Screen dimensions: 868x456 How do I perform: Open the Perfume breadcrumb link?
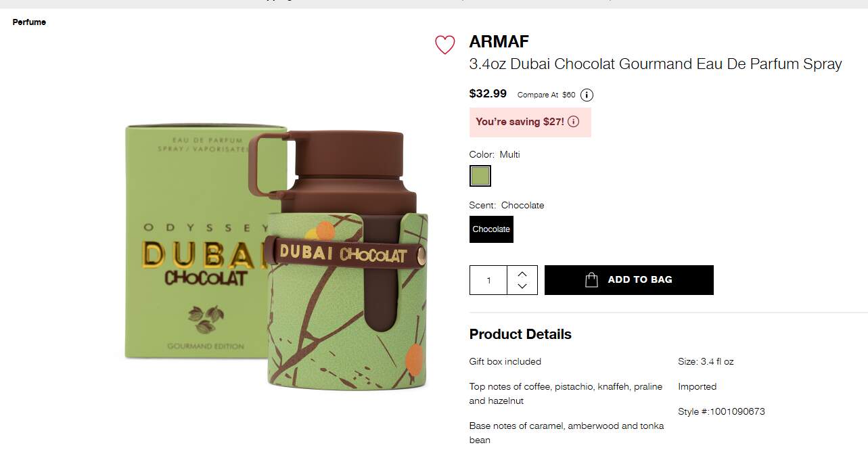(x=29, y=22)
